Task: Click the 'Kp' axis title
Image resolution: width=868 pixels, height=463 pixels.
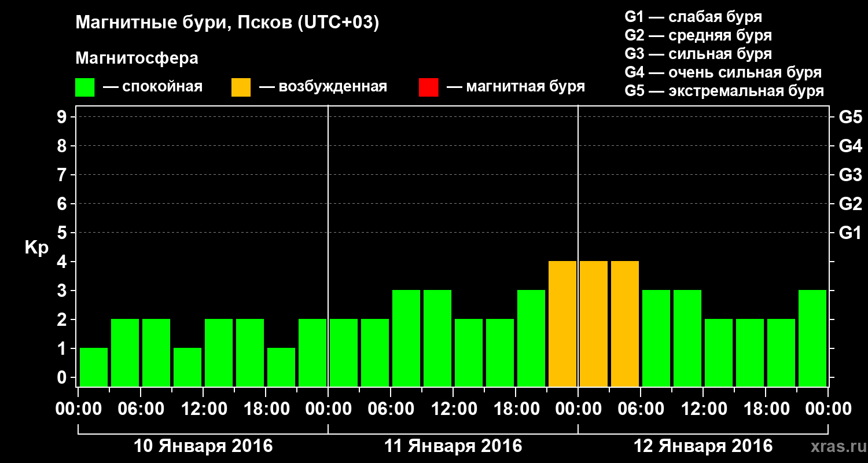Action: [36, 248]
